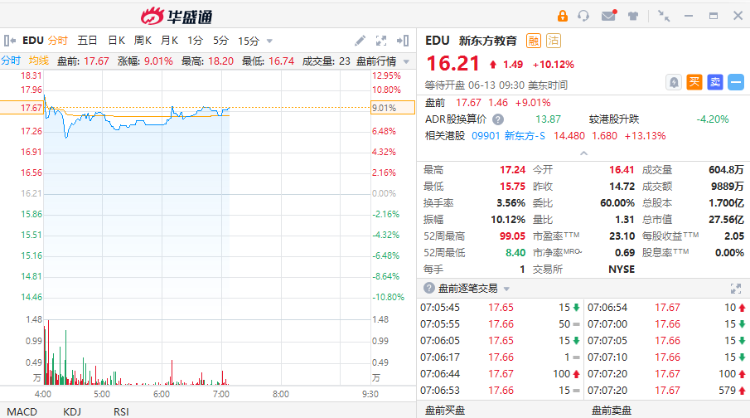Image resolution: width=750 pixels, height=418 pixels.
Task: Switch to 日K chart tab
Action: 116,41
